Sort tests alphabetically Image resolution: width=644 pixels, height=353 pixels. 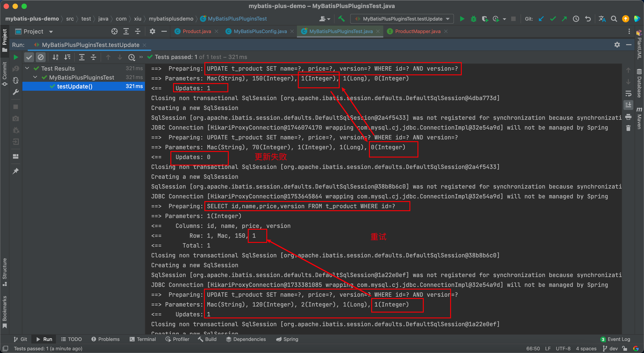click(55, 57)
